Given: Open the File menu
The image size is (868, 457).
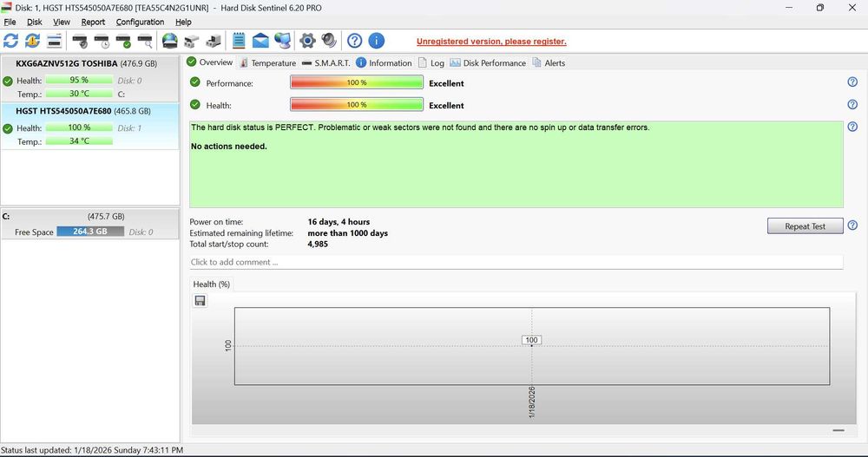Looking at the screenshot, I should [10, 23].
